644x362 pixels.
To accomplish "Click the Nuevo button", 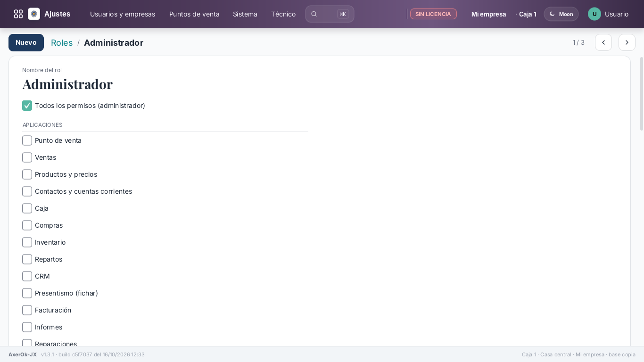I will point(26,42).
